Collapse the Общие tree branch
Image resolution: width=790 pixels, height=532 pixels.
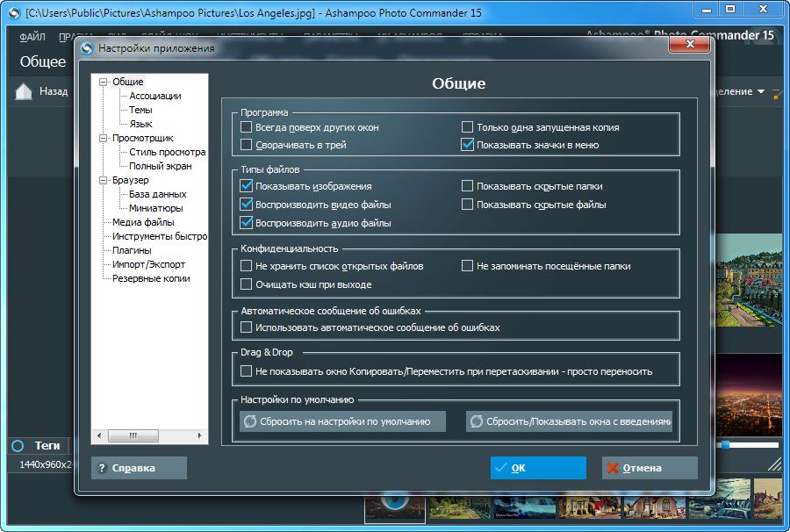click(x=101, y=81)
